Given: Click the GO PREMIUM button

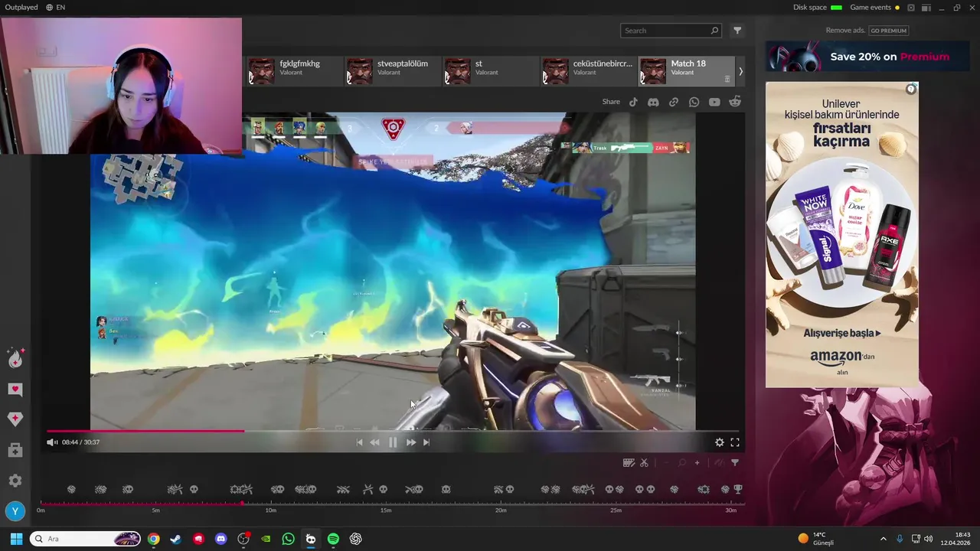Looking at the screenshot, I should click(888, 31).
